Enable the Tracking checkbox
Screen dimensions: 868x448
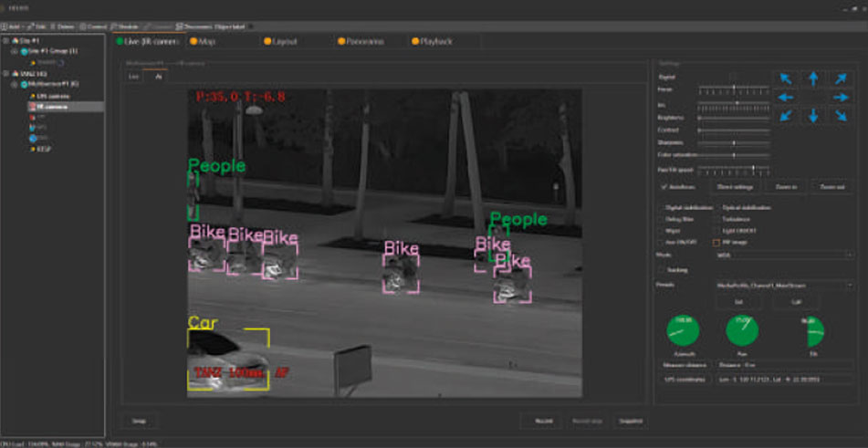coord(661,270)
